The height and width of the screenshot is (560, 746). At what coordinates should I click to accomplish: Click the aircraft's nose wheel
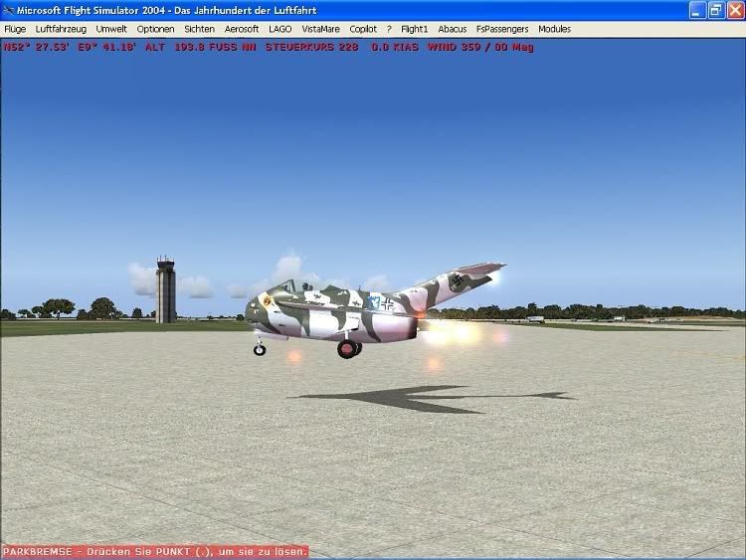pos(260,350)
